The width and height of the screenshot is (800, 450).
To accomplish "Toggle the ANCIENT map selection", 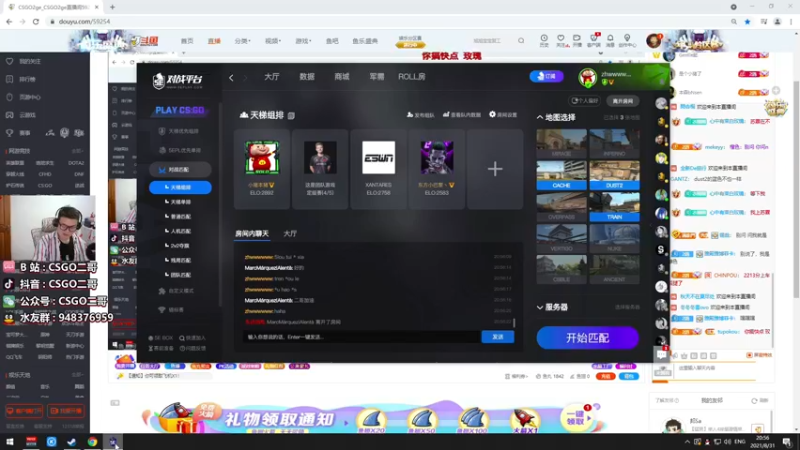I will click(x=614, y=269).
